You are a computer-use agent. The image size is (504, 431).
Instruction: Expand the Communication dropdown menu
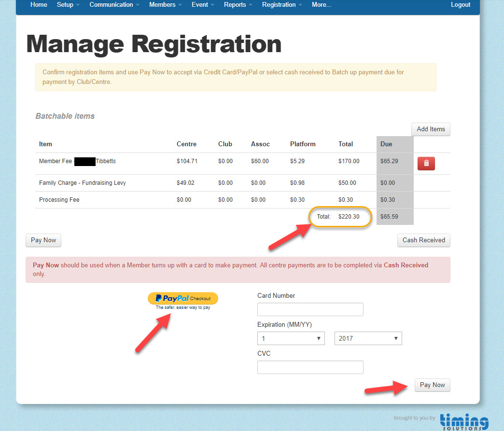pyautogui.click(x=114, y=5)
